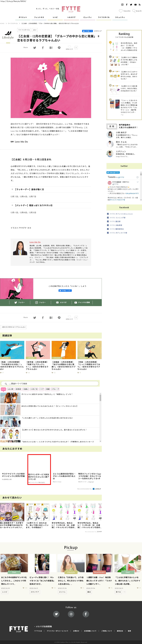Share on Twitter from top share bar
This screenshot has height=644, width=142.
35,47
